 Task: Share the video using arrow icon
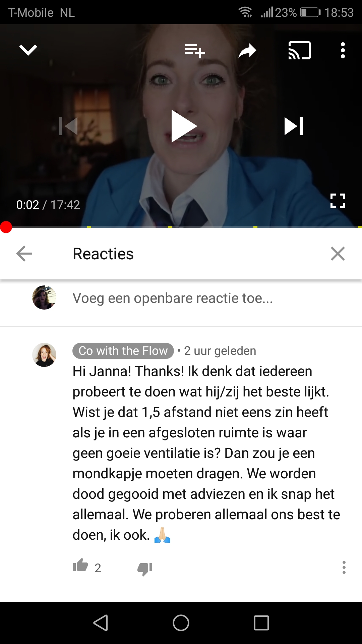[247, 51]
